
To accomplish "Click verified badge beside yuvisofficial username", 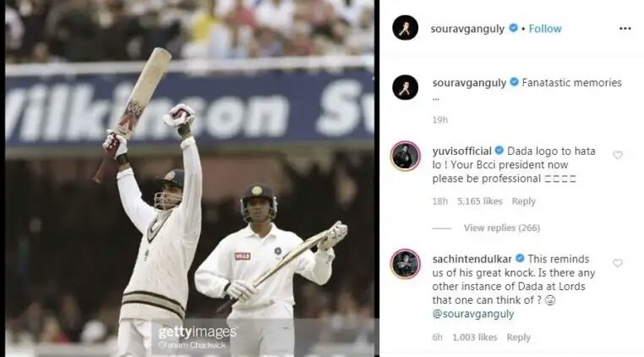I will click(x=499, y=151).
